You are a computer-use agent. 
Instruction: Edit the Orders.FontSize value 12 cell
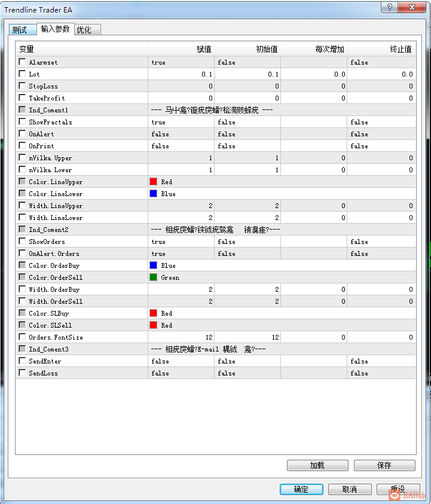tap(181, 337)
